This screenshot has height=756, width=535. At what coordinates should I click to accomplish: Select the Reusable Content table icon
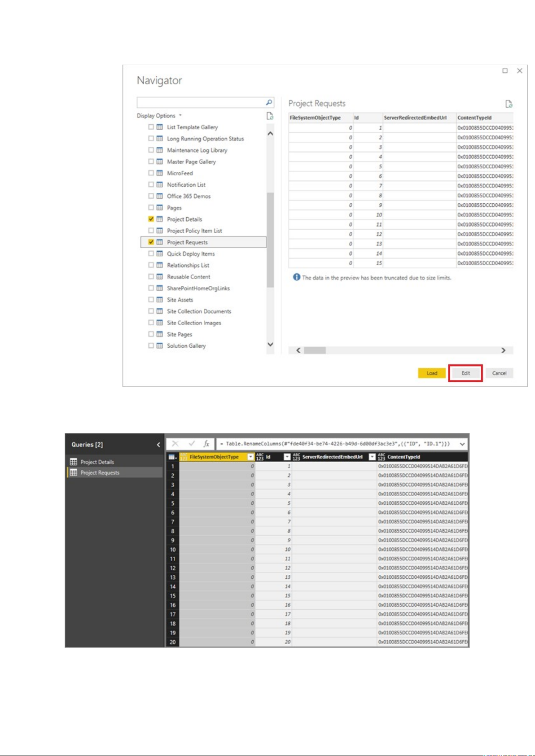pos(159,277)
